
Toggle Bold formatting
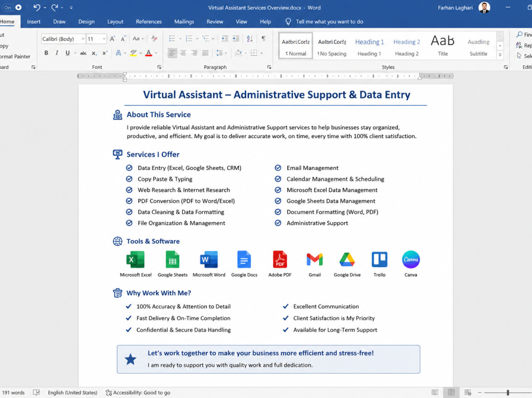pos(46,53)
